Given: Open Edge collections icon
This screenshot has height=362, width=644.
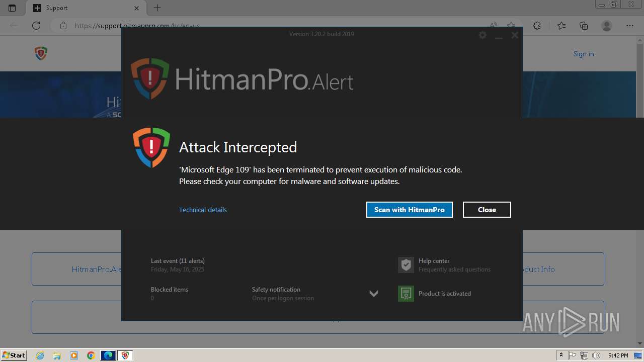Looking at the screenshot, I should 584,26.
